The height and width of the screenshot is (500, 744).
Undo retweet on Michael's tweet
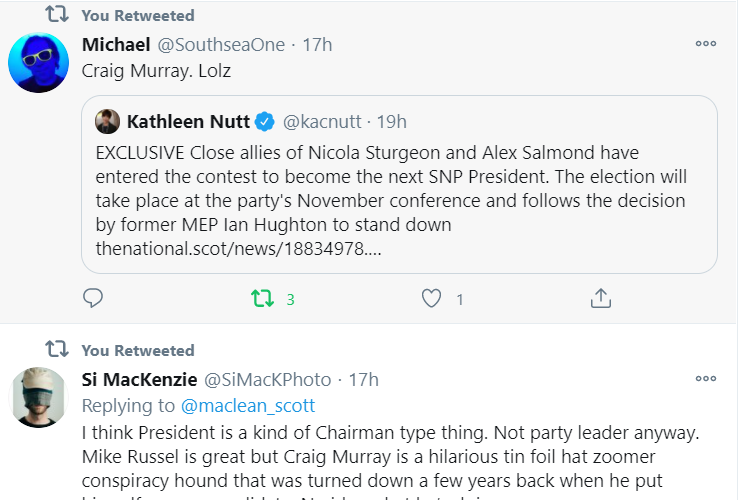coord(262,298)
